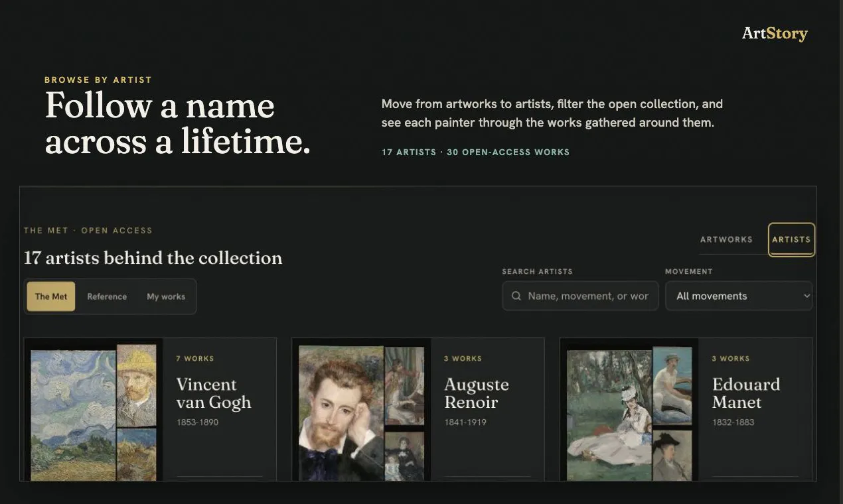Click '17 artists behind the collection' heading
The width and height of the screenshot is (843, 504).
(153, 258)
